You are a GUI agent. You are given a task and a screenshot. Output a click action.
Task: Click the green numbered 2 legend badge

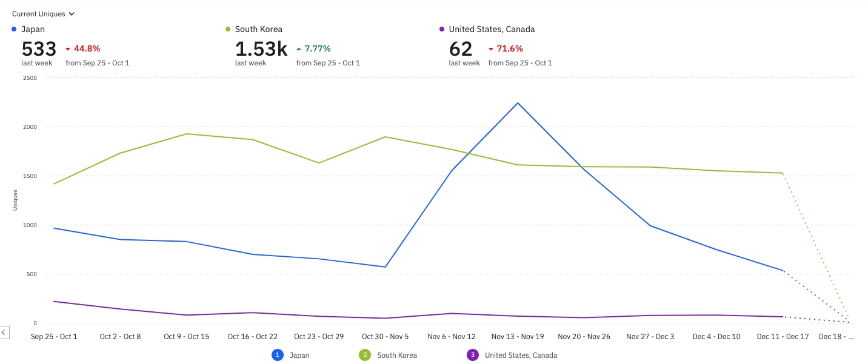(365, 355)
